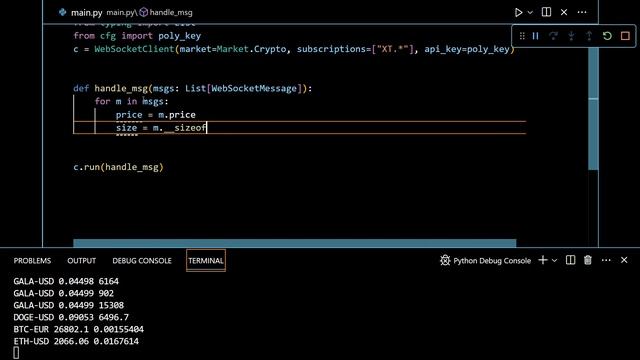
Task: Click 'from cfg import poly_key' line
Action: pos(137,36)
